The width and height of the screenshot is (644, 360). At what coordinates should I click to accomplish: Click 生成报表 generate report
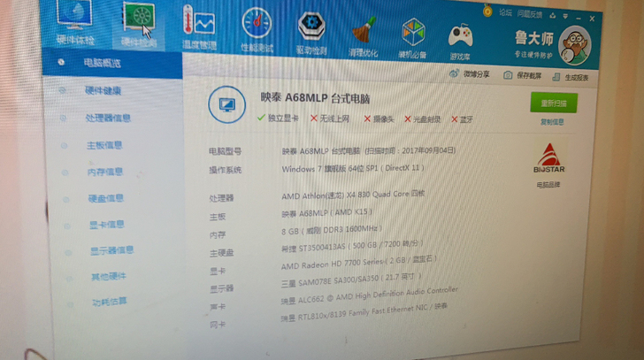[571, 77]
